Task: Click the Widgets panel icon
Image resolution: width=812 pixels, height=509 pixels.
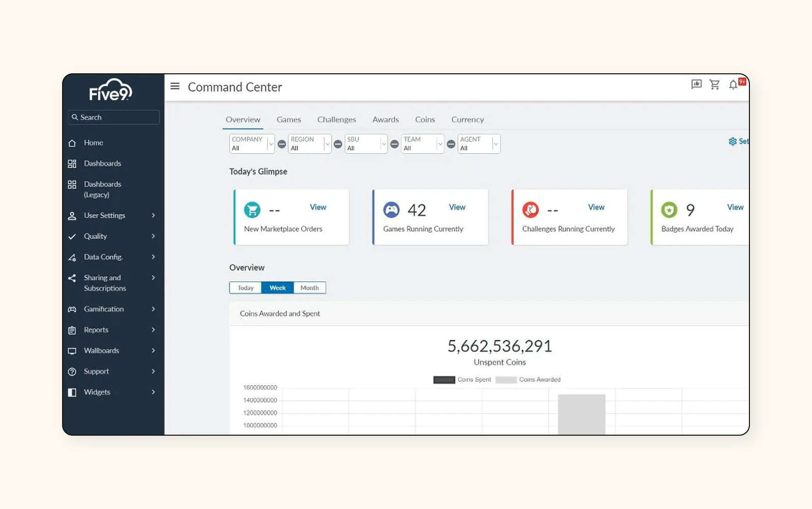Action: pyautogui.click(x=72, y=392)
